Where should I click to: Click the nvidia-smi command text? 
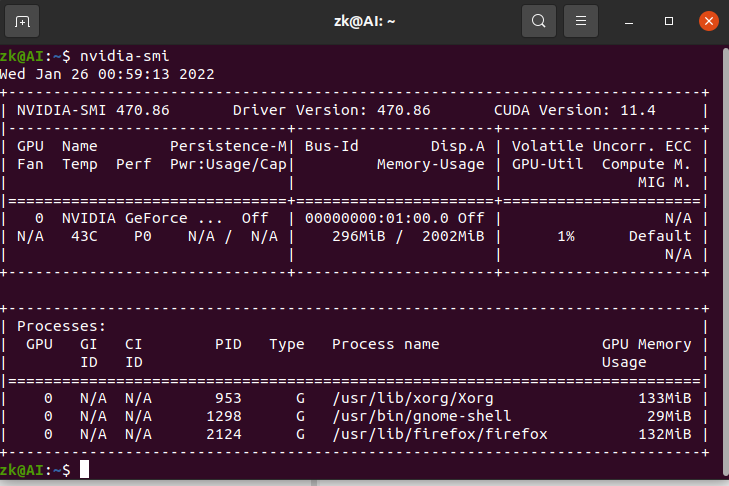pyautogui.click(x=125, y=56)
